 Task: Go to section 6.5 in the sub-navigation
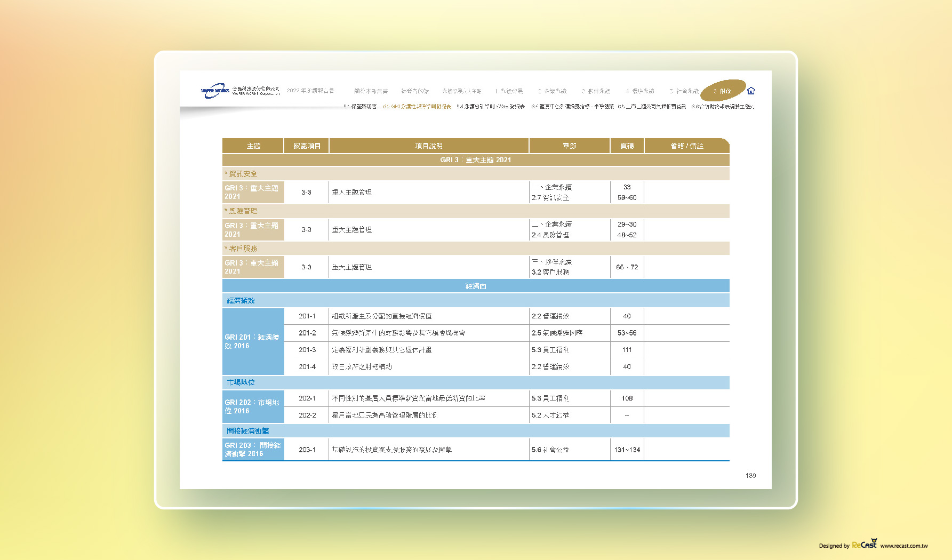click(x=652, y=107)
